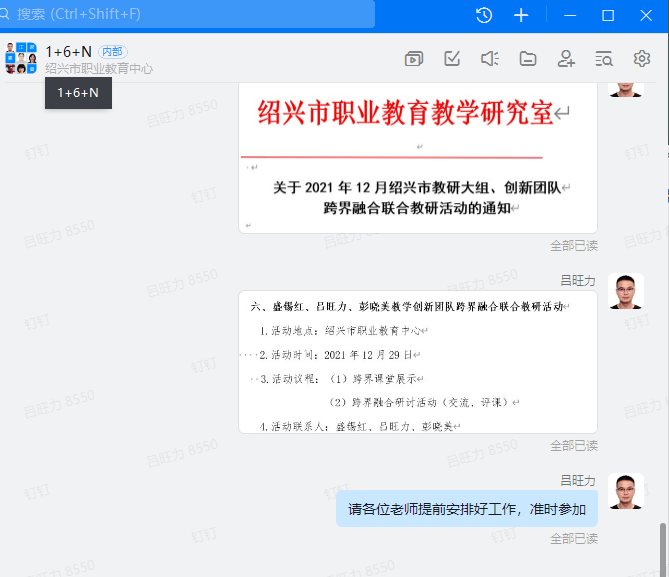Open the group live video icon

[x=413, y=59]
